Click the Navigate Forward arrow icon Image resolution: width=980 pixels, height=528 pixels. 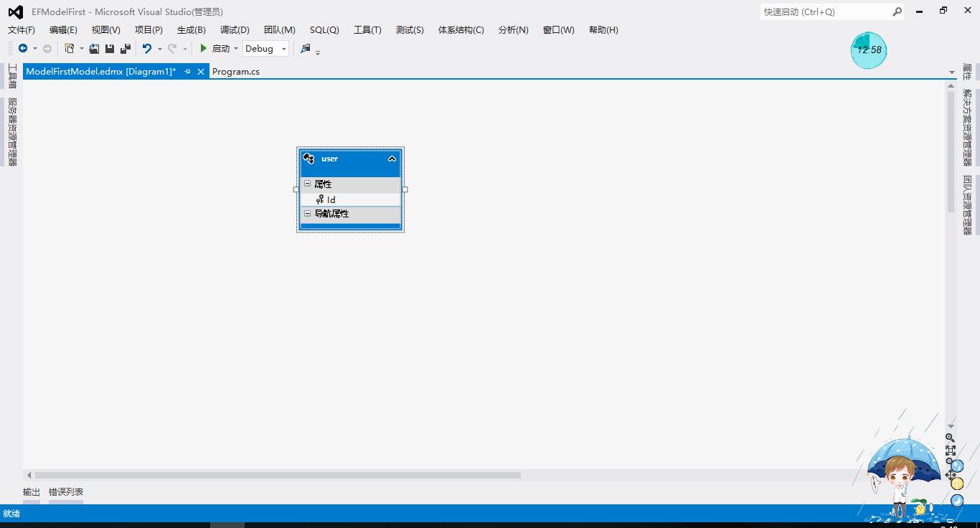(x=47, y=49)
